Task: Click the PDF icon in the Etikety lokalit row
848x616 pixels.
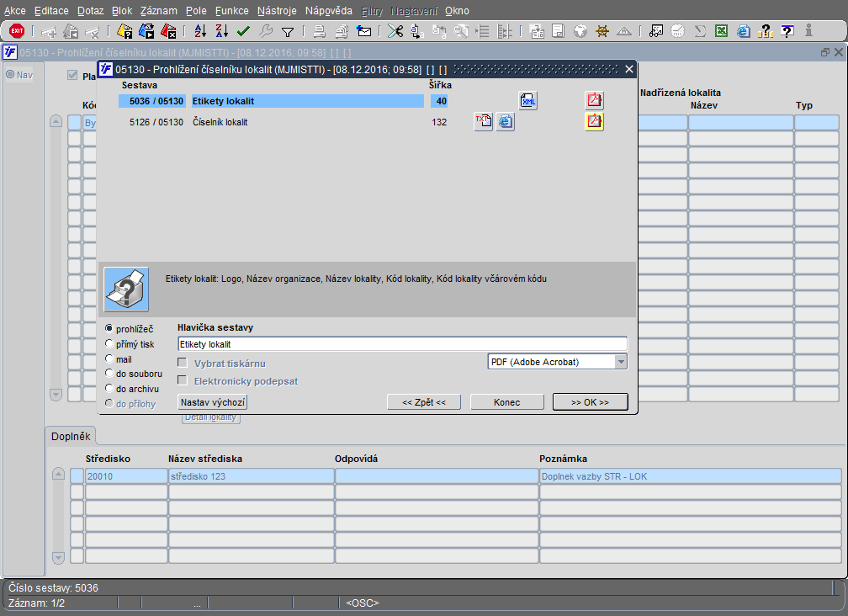Action: coord(594,101)
